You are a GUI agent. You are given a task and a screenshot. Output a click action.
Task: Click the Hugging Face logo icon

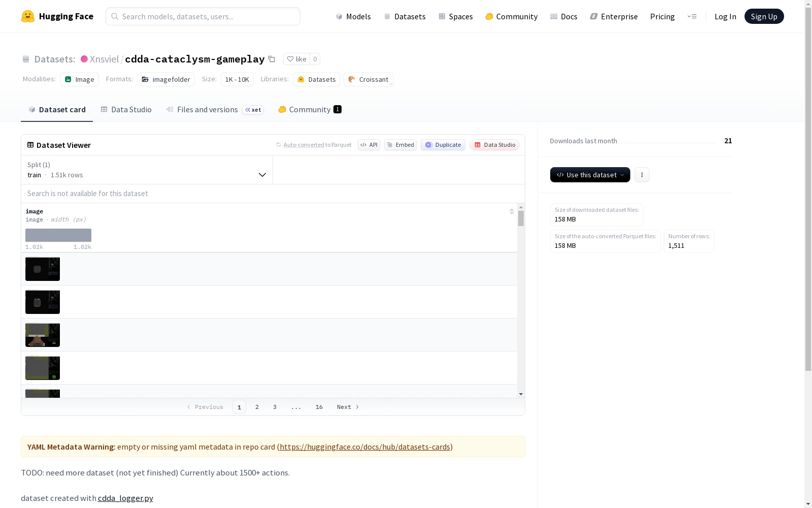pyautogui.click(x=28, y=16)
